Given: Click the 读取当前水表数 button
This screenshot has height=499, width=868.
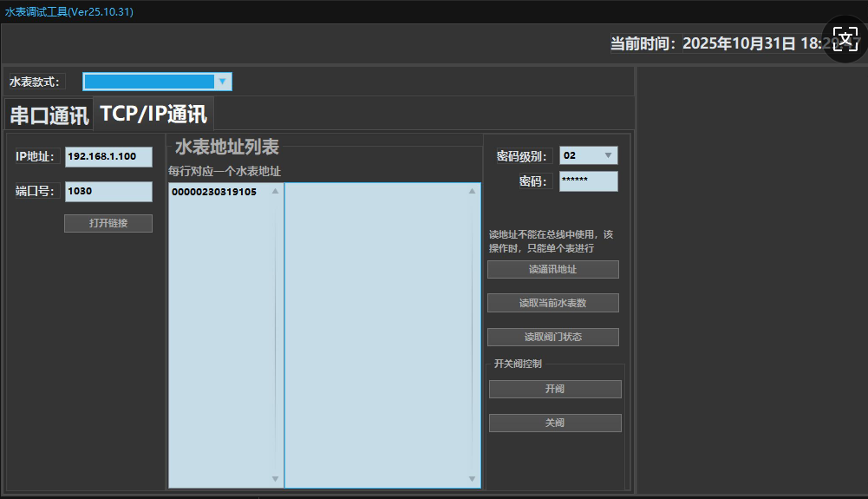Looking at the screenshot, I should tap(553, 303).
